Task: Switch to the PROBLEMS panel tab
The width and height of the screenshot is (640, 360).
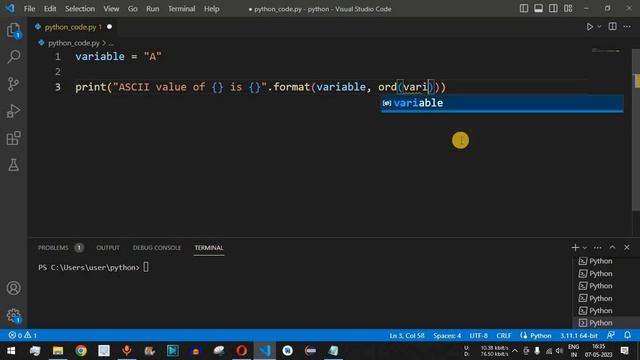Action: coord(53,248)
